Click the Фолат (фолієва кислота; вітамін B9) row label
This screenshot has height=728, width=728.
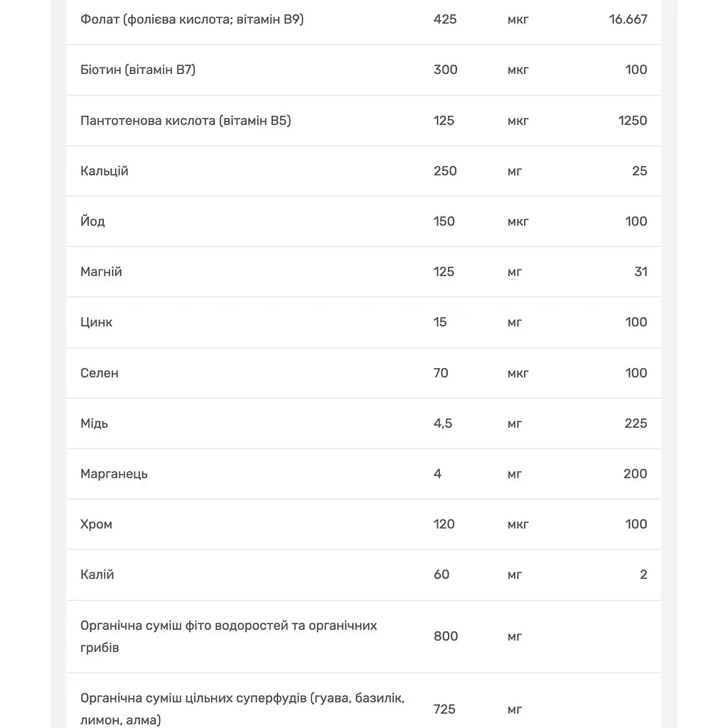(192, 19)
